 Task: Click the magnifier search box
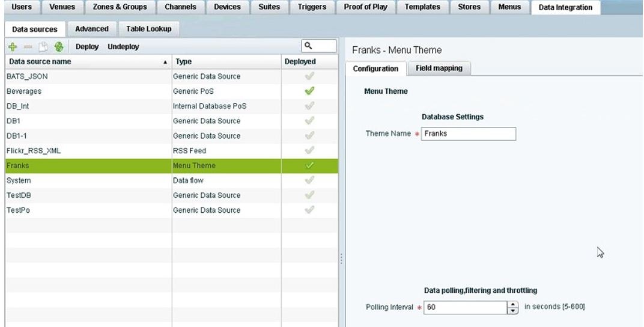319,46
